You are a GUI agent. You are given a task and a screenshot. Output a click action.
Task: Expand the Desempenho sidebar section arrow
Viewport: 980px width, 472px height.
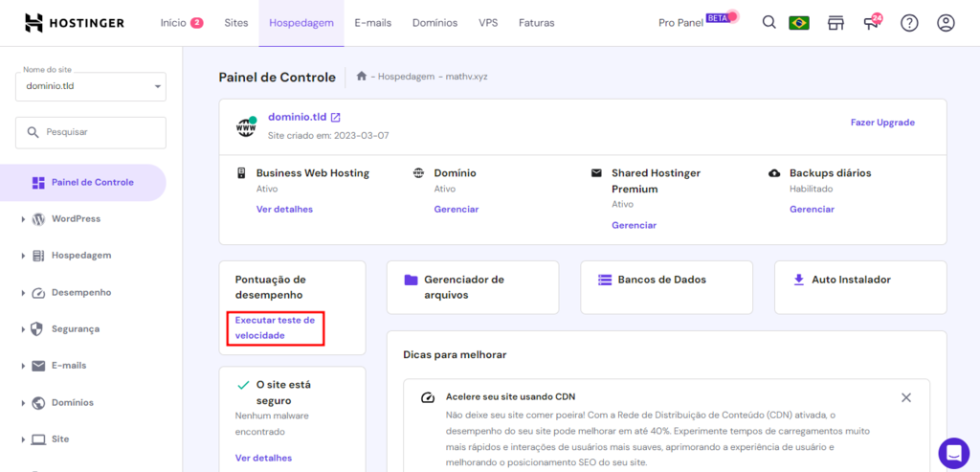23,293
